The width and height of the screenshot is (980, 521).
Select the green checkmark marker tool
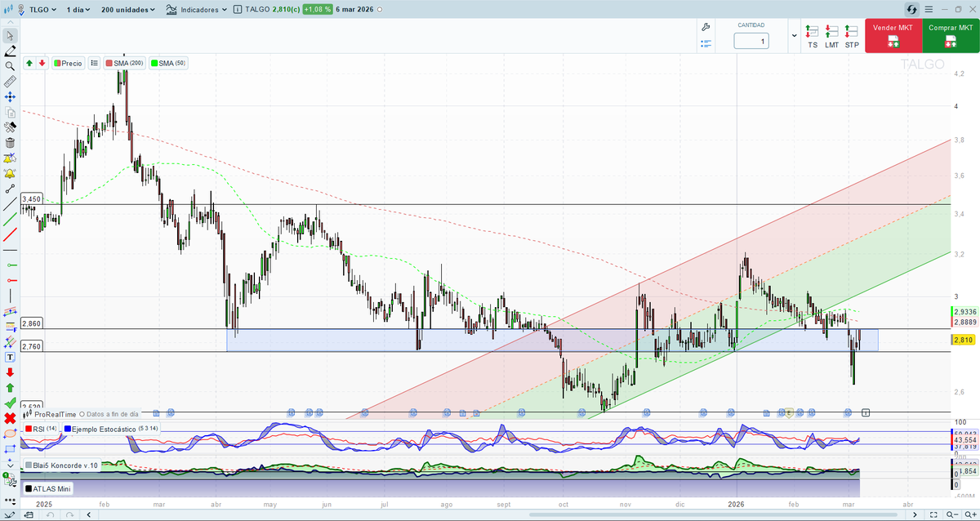10,403
